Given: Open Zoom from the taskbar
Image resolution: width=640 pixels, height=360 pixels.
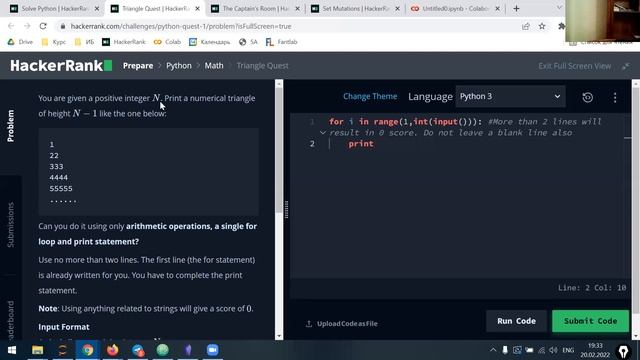Looking at the screenshot, I should (212, 350).
